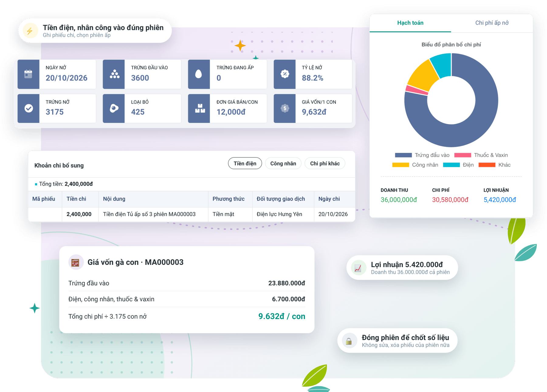Click the lightning bolt icon in header pill
This screenshot has width=547, height=392.
pos(30,31)
